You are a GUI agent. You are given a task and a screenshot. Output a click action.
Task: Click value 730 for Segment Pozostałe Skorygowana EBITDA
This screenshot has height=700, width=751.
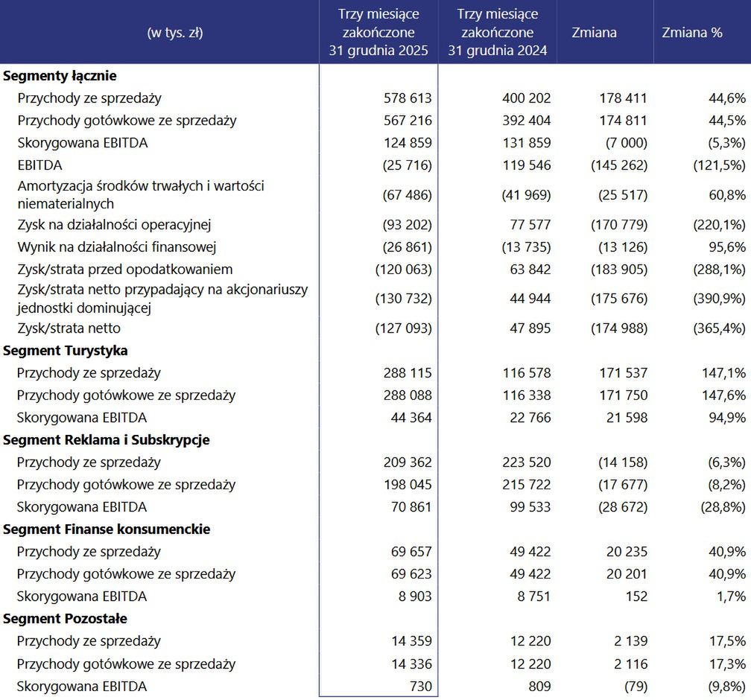pos(422,685)
